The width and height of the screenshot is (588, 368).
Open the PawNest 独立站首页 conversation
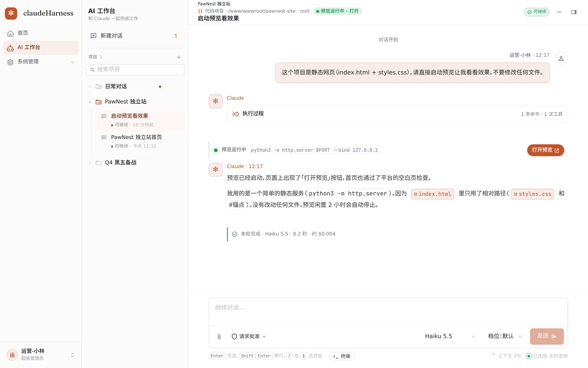pos(141,141)
